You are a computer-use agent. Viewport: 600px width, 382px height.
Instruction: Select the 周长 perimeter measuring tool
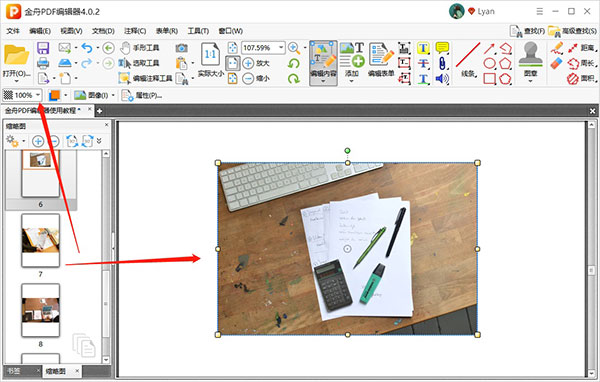581,63
